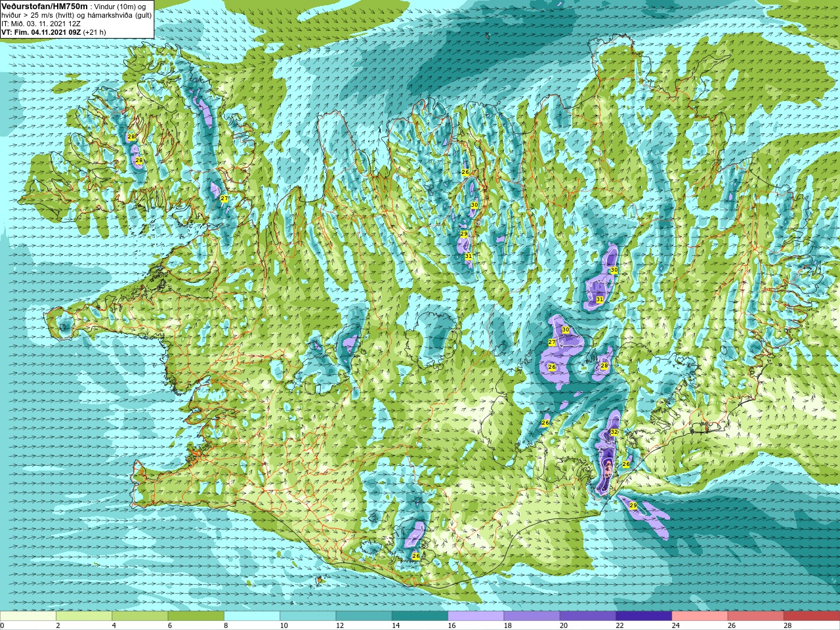Click the legend scale number '18'
This screenshot has height=630, width=840.
pos(508,625)
